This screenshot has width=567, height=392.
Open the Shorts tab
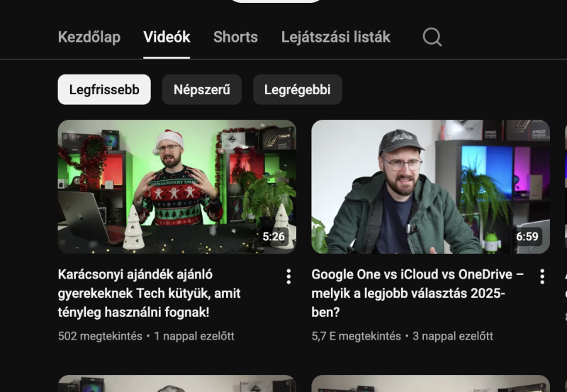(x=235, y=37)
